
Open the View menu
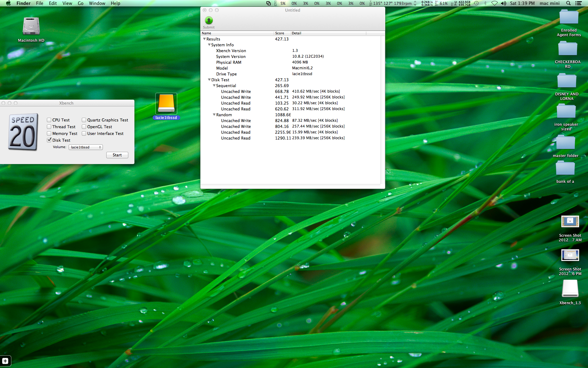pos(67,3)
